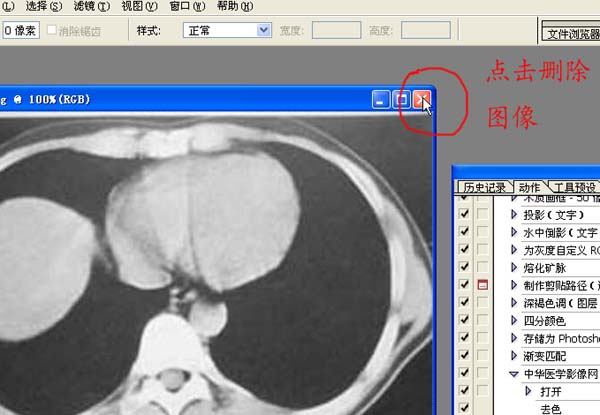The height and width of the screenshot is (415, 600).
Task: Expand the 四分颜色 action
Action: [514, 320]
